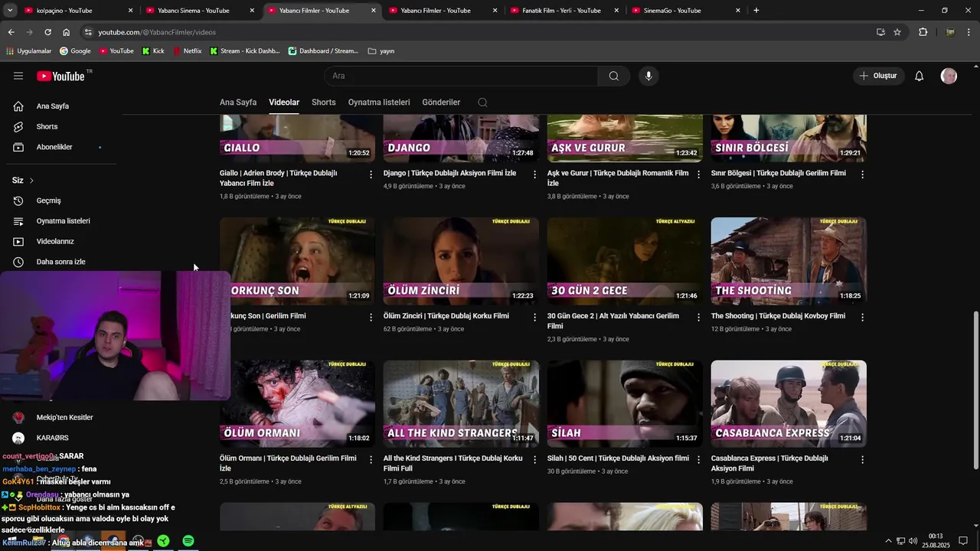Click the browser address bar URL
Screen dimensions: 980x551
tap(157, 32)
